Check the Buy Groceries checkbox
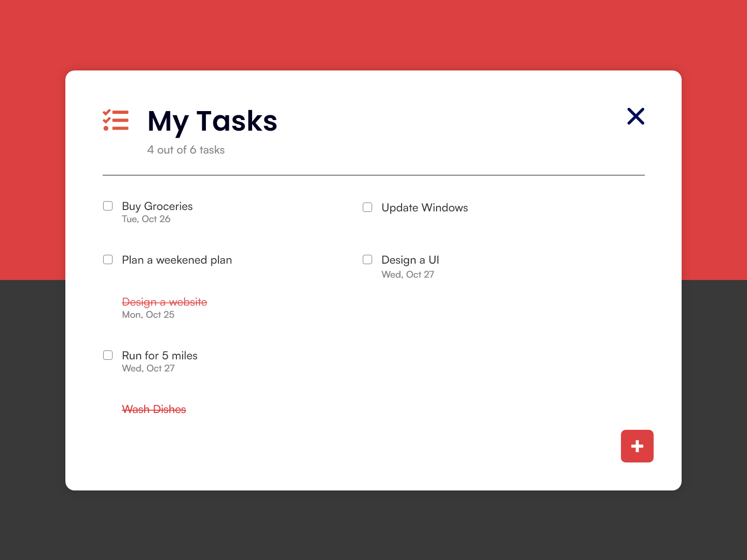This screenshot has width=747, height=560. [108, 206]
